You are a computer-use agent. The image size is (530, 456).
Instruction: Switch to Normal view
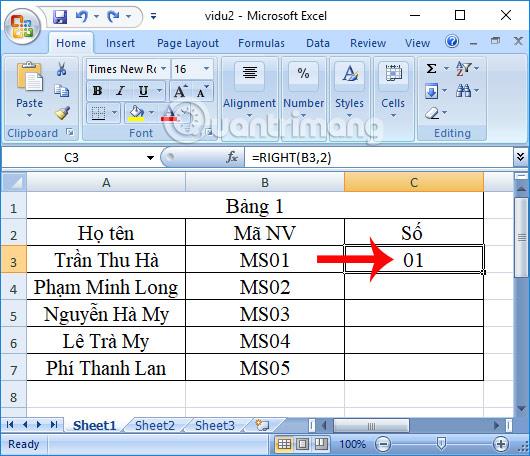[284, 444]
